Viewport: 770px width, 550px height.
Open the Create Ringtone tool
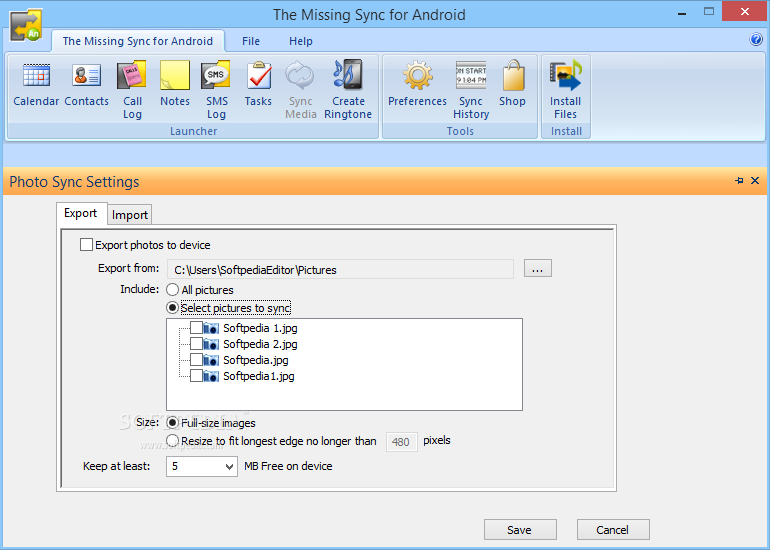348,90
